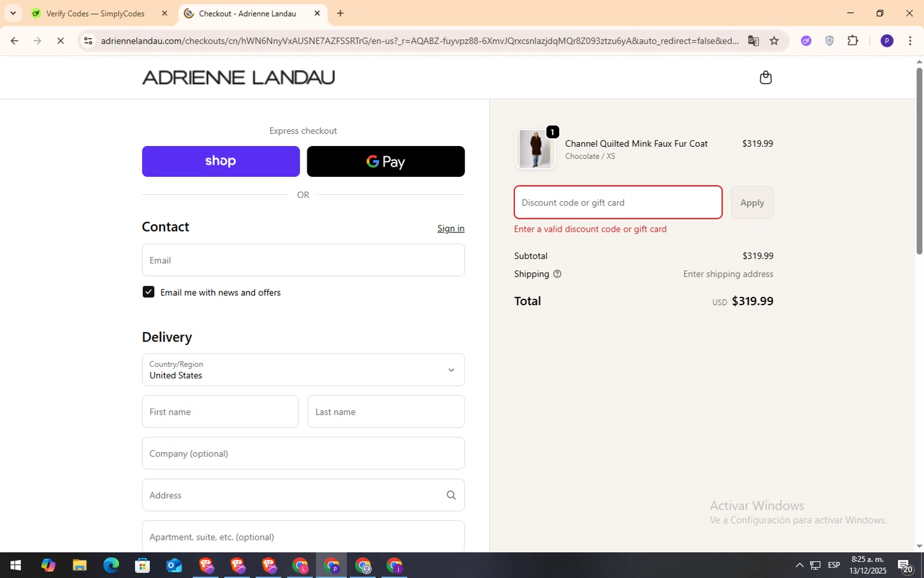Viewport: 924px width, 578px height.
Task: Open a new browser tab
Action: (x=340, y=13)
